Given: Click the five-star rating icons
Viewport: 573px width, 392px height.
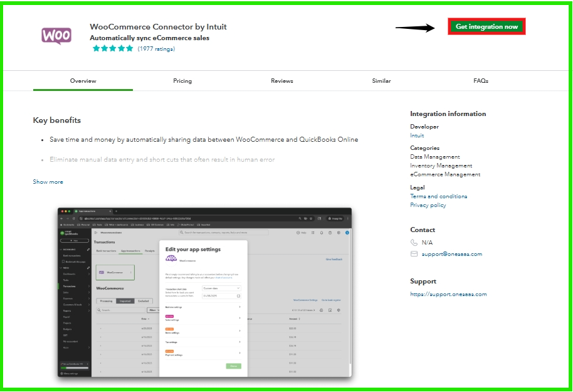Looking at the screenshot, I should pyautogui.click(x=113, y=48).
